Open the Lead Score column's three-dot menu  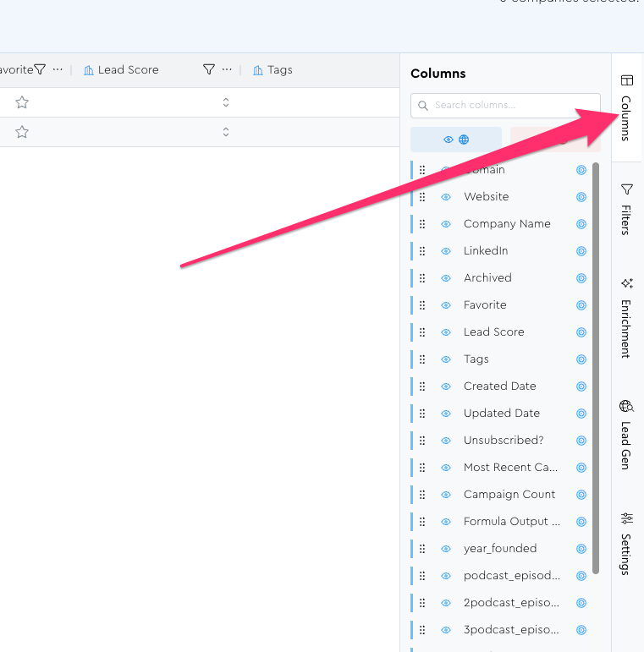coord(227,69)
